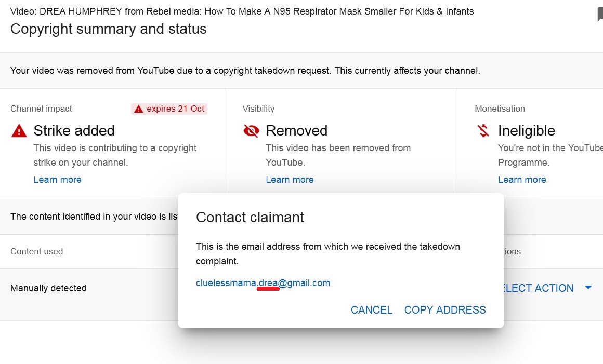Click the video title line at top
603x364 pixels.
click(x=242, y=11)
